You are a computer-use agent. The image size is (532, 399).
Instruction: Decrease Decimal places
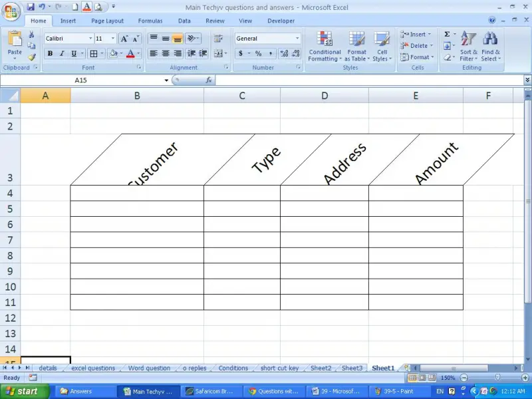pos(296,54)
